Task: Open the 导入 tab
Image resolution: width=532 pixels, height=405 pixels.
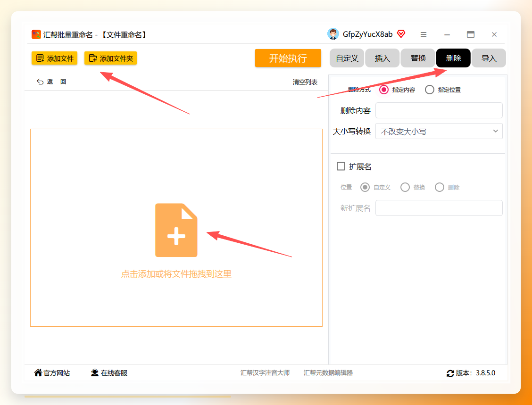Action: (x=489, y=58)
